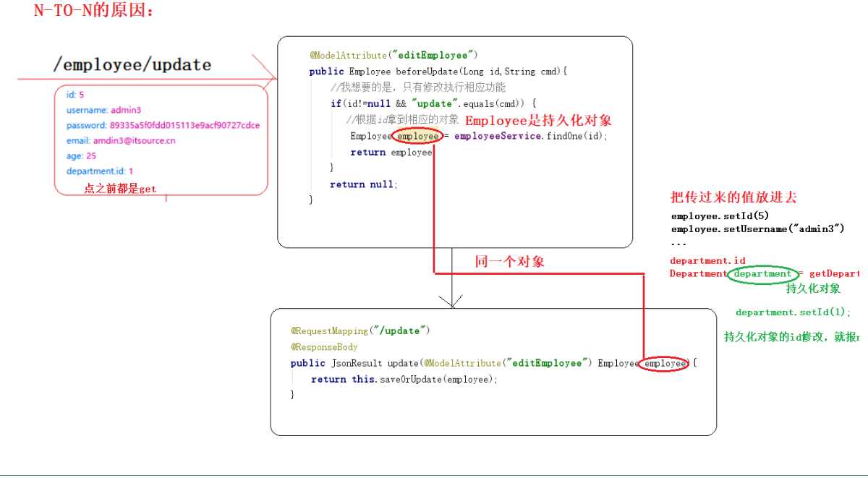This screenshot has height=478, width=868.
Task: Select the @RequestMapping("/update") annotation
Action: (x=361, y=331)
